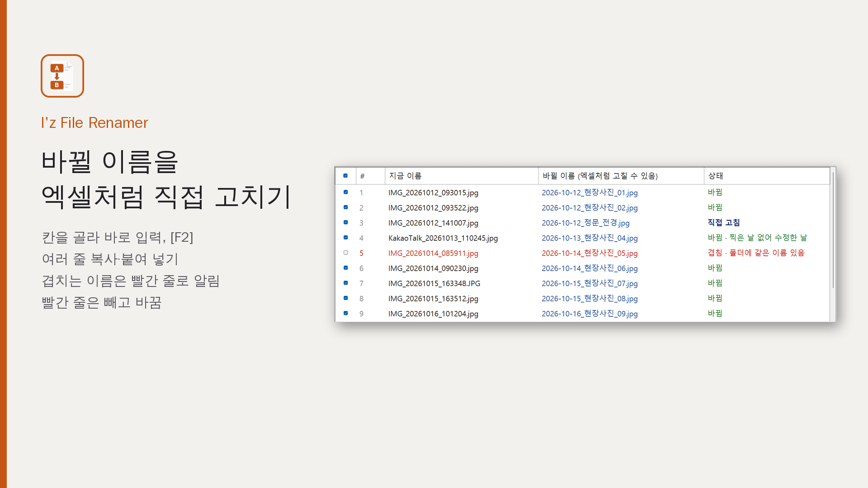Click the current name IMG_20261012_093015.jpg
Screen dimensions: 868x488
[x=433, y=192]
